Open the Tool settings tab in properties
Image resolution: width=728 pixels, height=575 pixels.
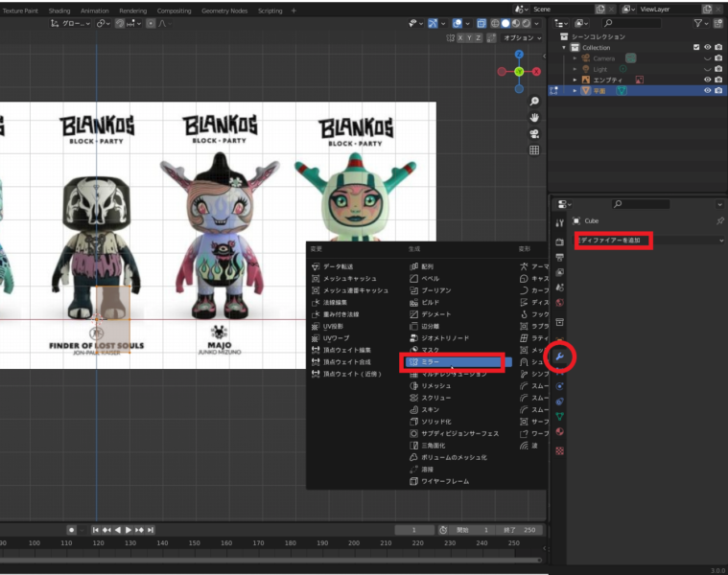coord(560,223)
